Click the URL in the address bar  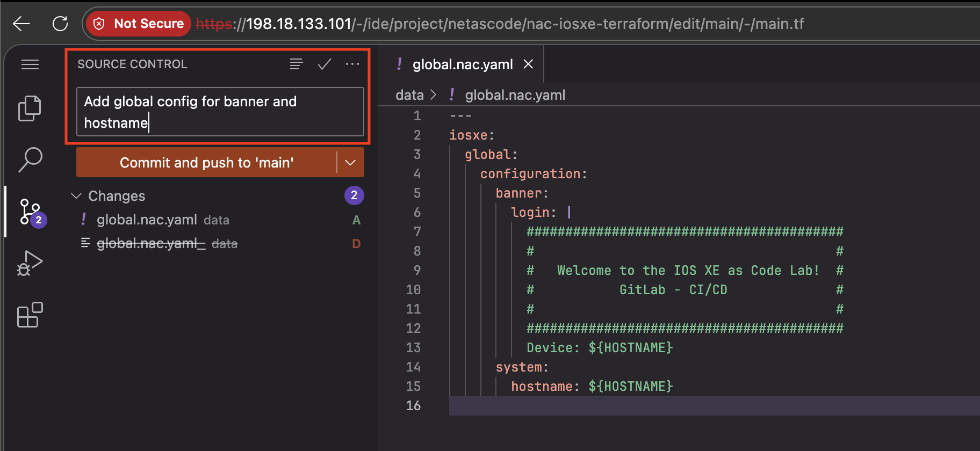click(500, 24)
